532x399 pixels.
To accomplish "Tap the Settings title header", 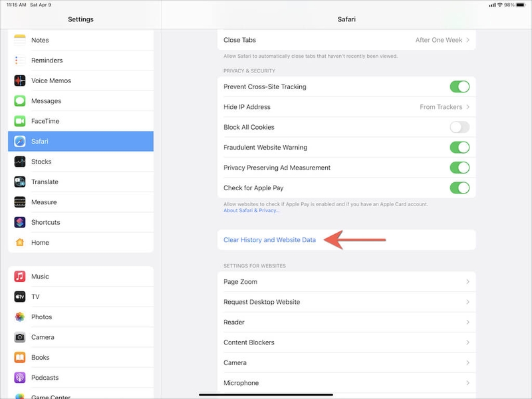I will [80, 19].
